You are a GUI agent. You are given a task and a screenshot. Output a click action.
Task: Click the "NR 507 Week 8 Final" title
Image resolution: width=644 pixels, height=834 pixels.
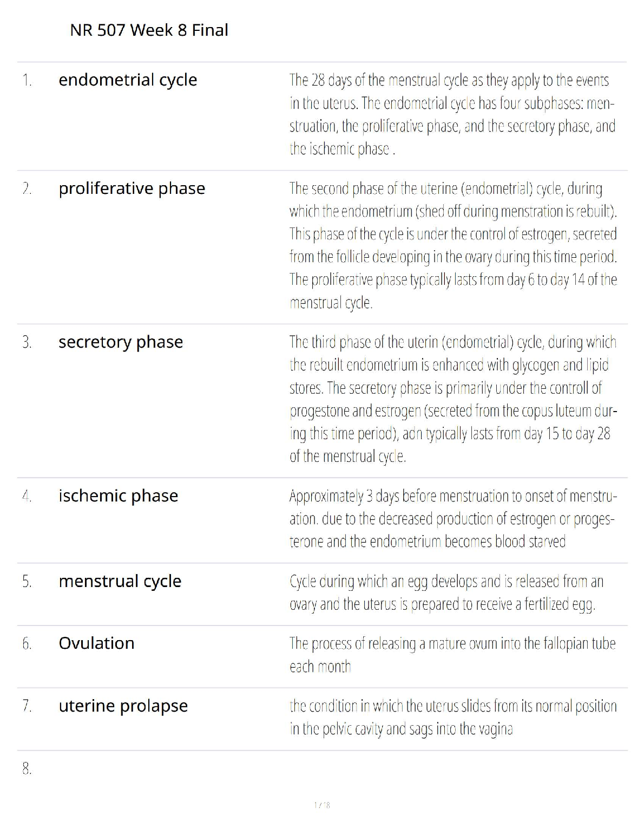tap(149, 30)
